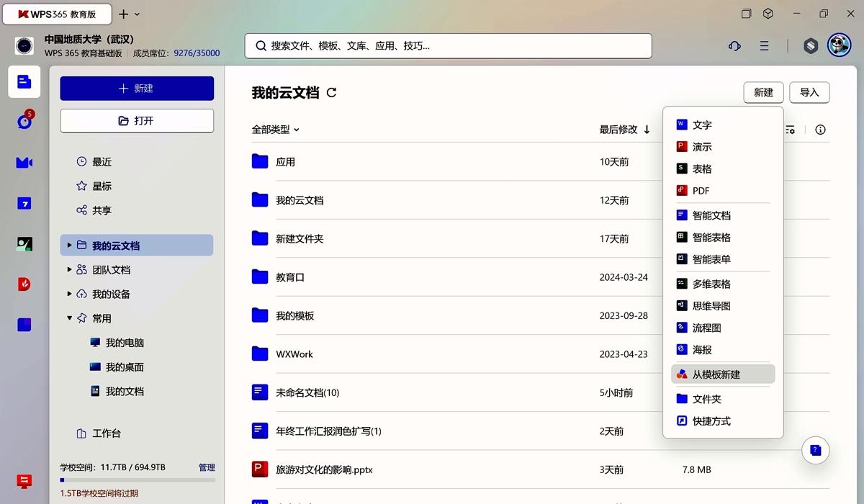Click the 新建 button at top right
Image resolution: width=864 pixels, height=504 pixels.
[x=763, y=92]
